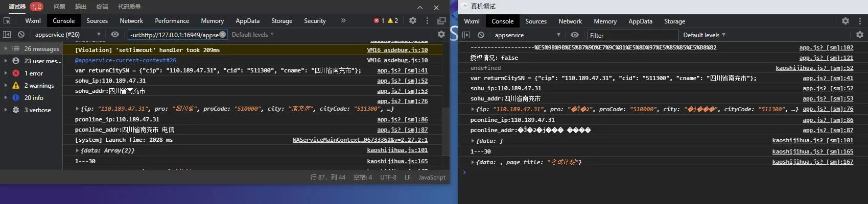The width and height of the screenshot is (868, 204).
Task: Open Default levels dropdown in real-device console
Action: pos(704,35)
